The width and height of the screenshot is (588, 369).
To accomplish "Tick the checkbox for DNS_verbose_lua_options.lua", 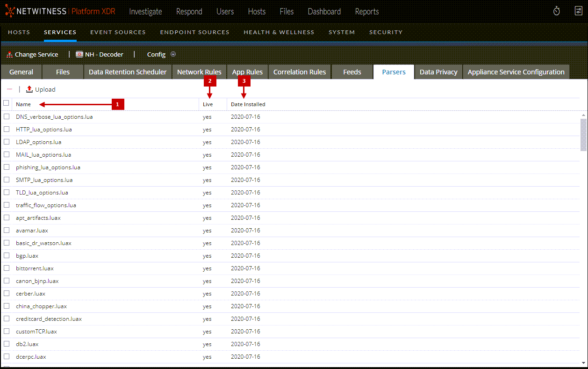I will [7, 116].
